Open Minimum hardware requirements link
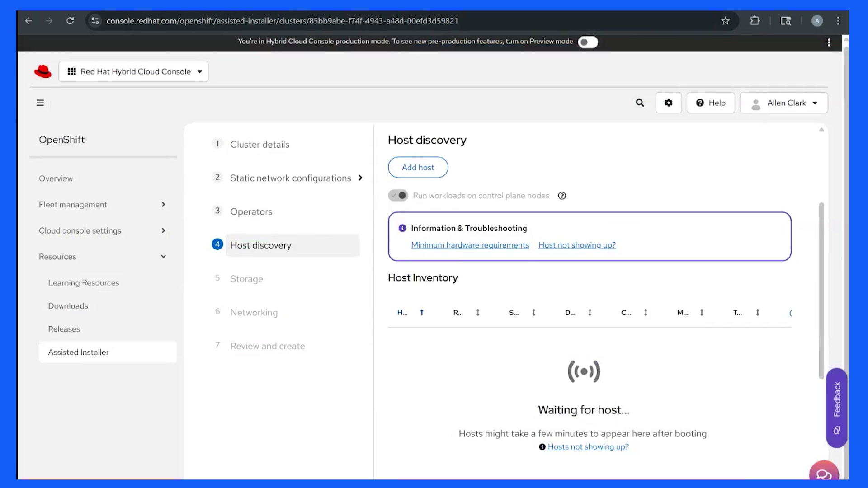This screenshot has height=488, width=868. click(470, 245)
